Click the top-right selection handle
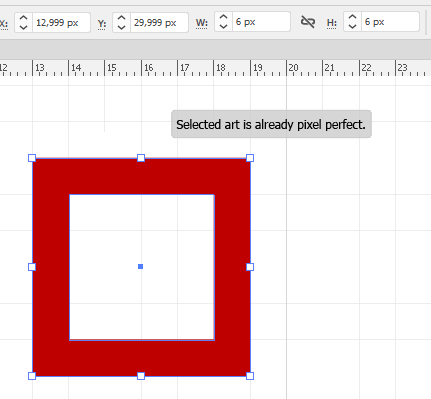The width and height of the screenshot is (431, 399). pos(250,158)
